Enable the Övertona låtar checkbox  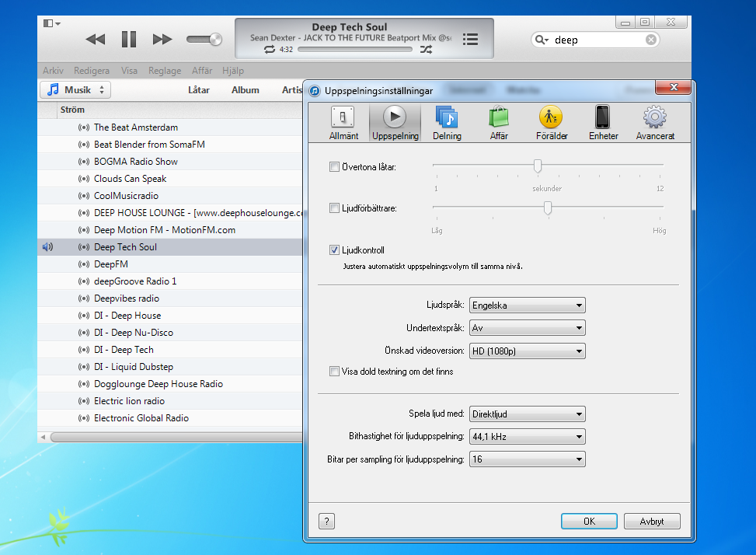334,167
